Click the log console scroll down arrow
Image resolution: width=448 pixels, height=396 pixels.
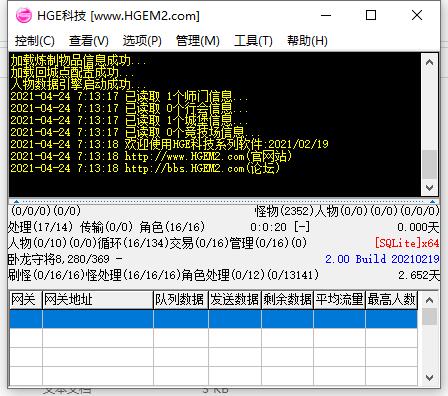(x=429, y=188)
